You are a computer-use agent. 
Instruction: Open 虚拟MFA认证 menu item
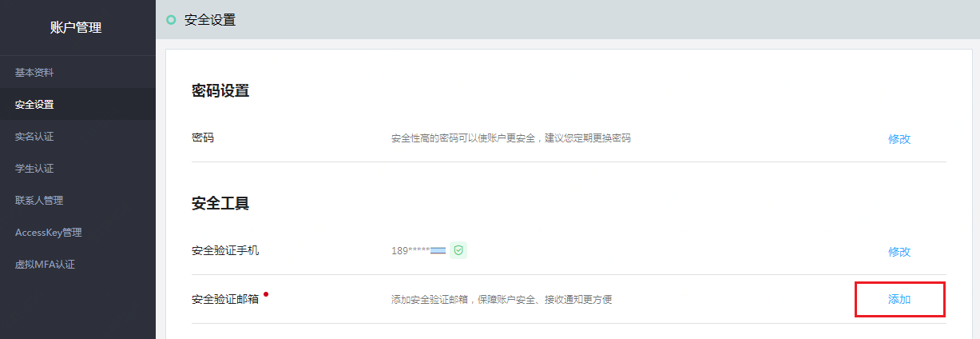pyautogui.click(x=77, y=264)
